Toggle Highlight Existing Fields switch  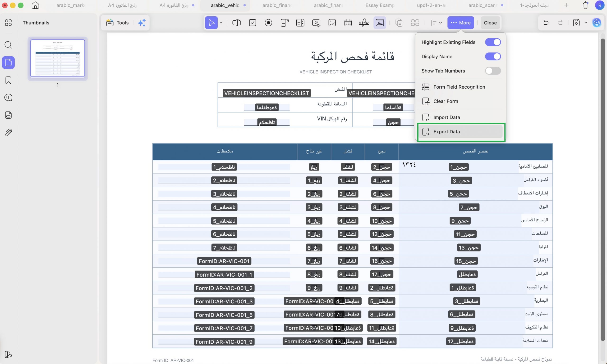click(x=493, y=42)
